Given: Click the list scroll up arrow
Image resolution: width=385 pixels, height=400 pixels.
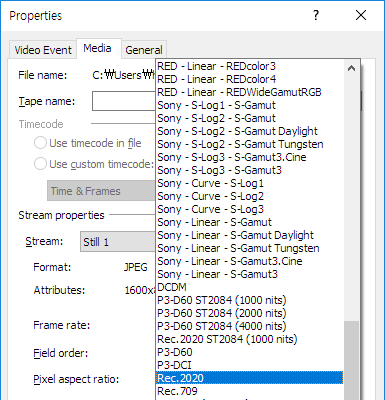Looking at the screenshot, I should tap(351, 68).
